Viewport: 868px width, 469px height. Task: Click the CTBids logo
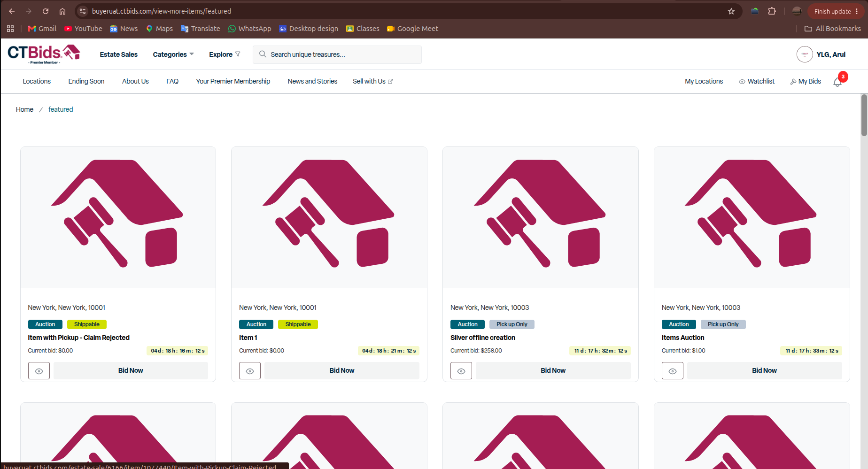(x=44, y=54)
